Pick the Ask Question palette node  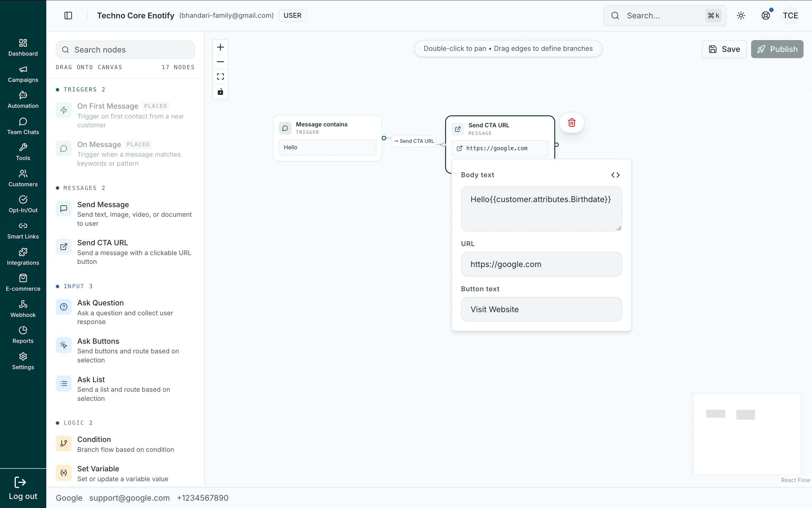125,312
